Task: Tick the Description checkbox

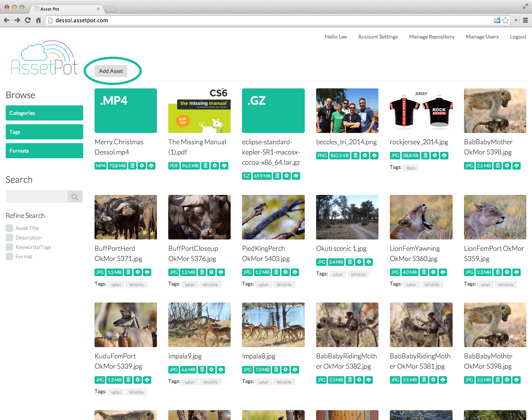Action: 9,238
